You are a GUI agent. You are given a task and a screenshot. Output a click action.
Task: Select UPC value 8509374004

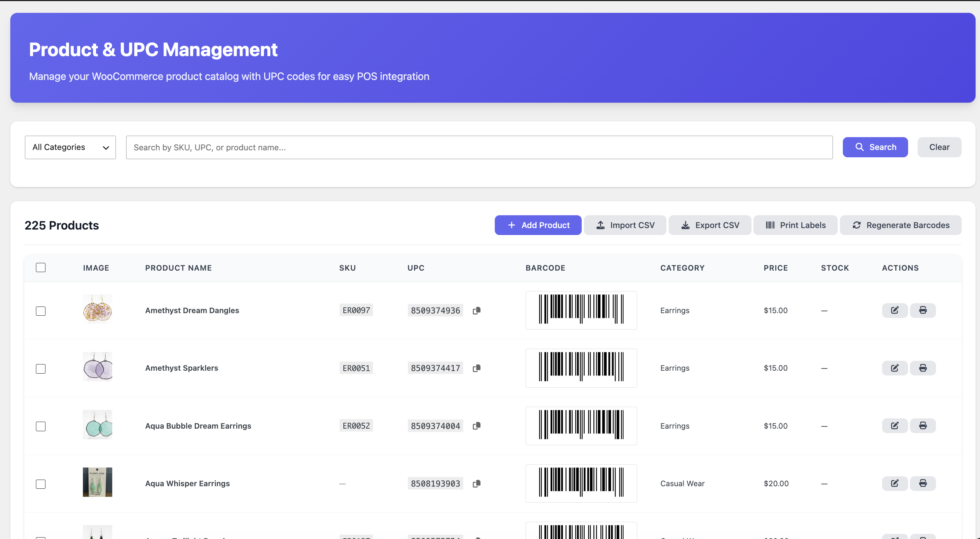point(435,426)
